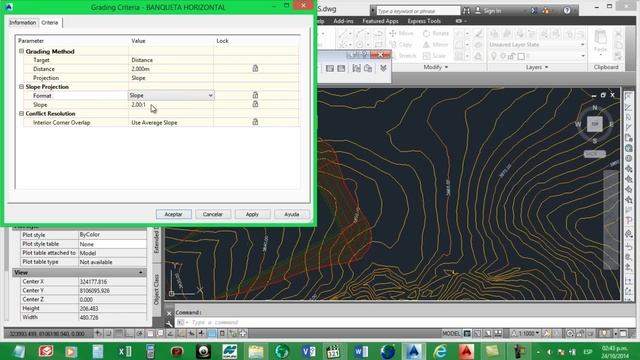The width and height of the screenshot is (640, 360).
Task: Open the Unsaved Layer State dropdown
Action: (536, 44)
